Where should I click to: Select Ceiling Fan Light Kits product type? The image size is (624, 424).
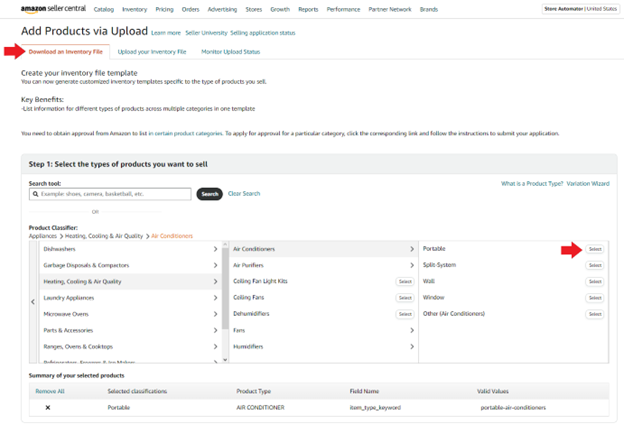[405, 281]
